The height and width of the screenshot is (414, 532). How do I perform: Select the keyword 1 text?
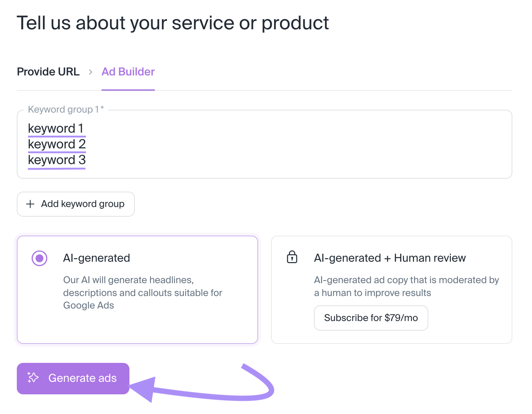(56, 128)
